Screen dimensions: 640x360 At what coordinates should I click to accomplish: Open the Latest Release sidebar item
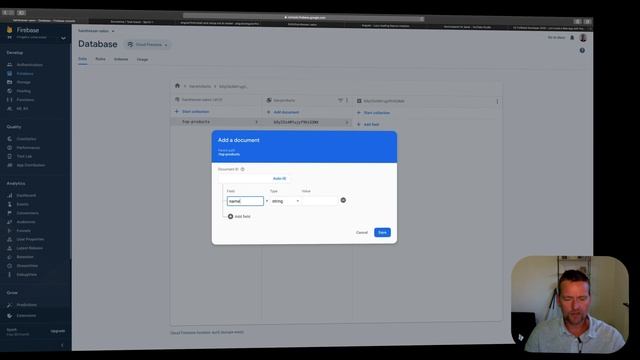click(29, 248)
